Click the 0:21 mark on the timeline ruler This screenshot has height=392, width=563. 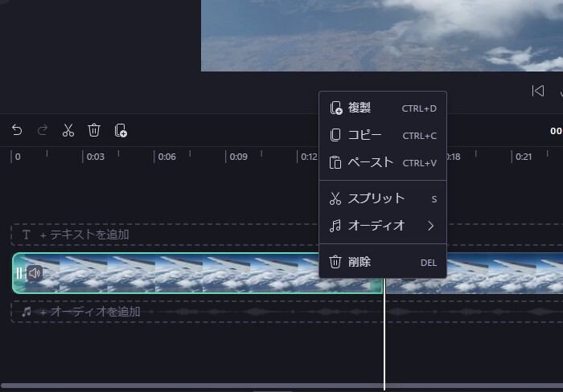tap(524, 157)
